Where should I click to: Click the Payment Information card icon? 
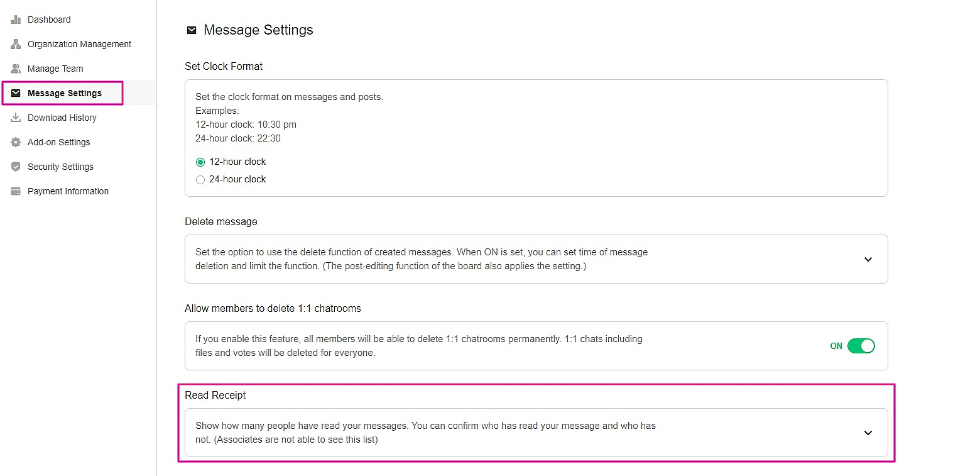[x=16, y=191]
